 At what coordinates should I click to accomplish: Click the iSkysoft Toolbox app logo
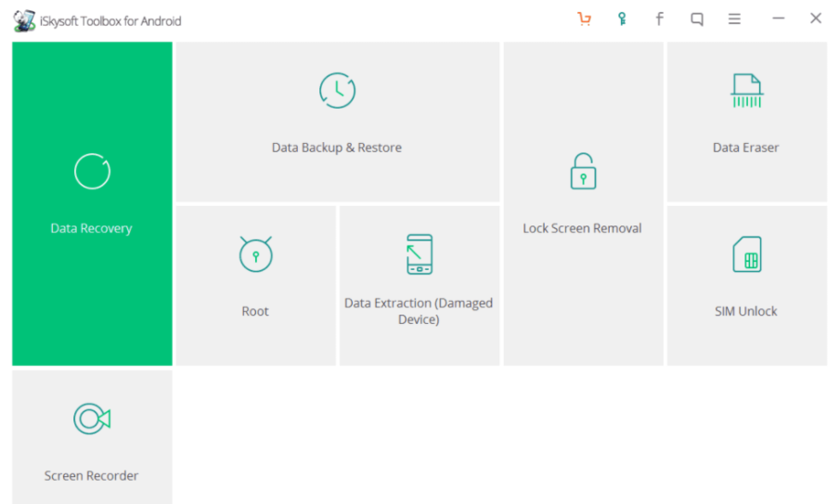[24, 19]
